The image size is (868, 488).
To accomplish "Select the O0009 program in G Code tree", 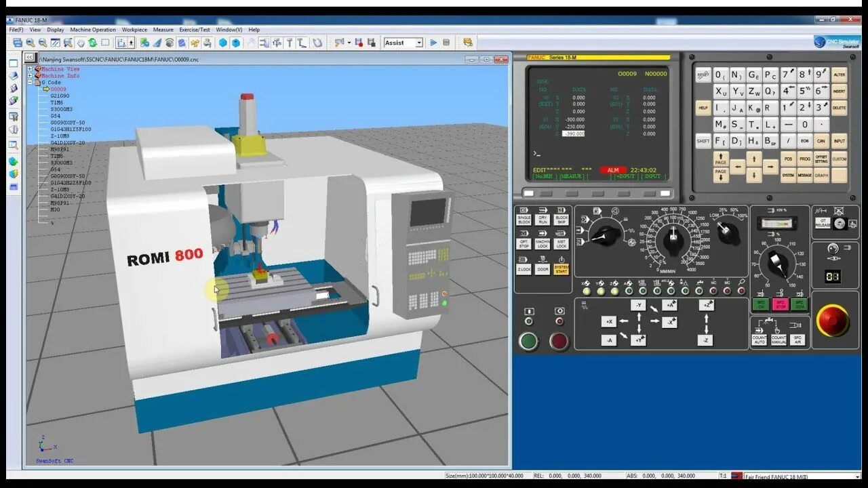I will pos(58,89).
